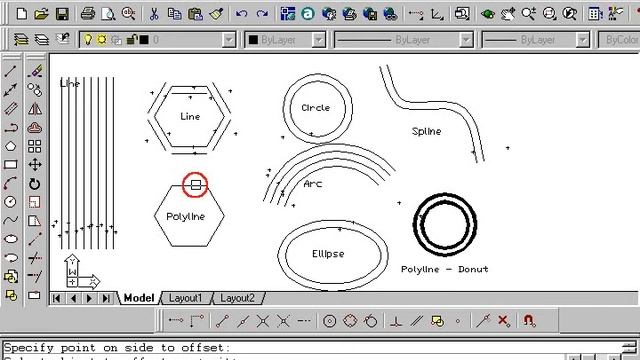This screenshot has height=360, width=640.
Task: Switch to the Layout1 tab
Action: coord(186,298)
